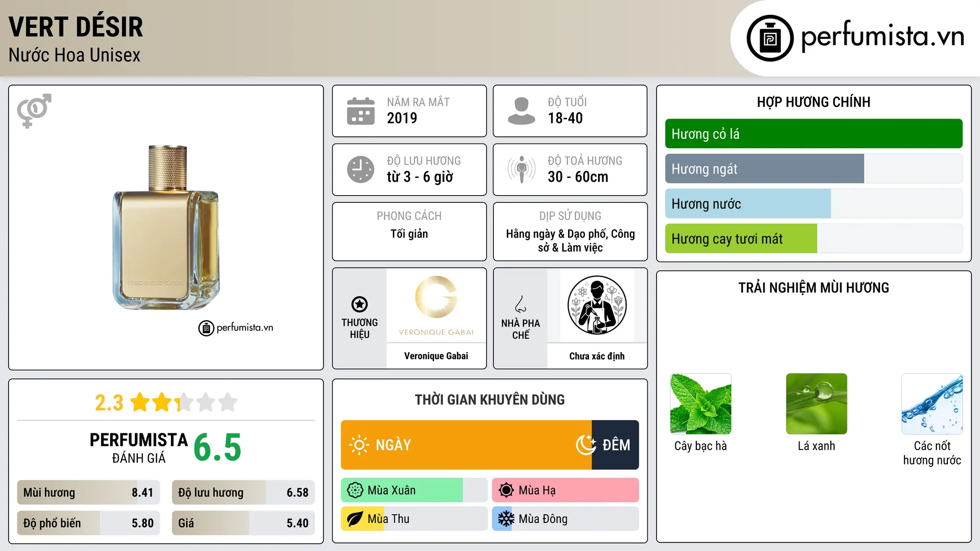The width and height of the screenshot is (980, 551).
Task: Click the Hương nước accord bar
Action: click(x=813, y=204)
